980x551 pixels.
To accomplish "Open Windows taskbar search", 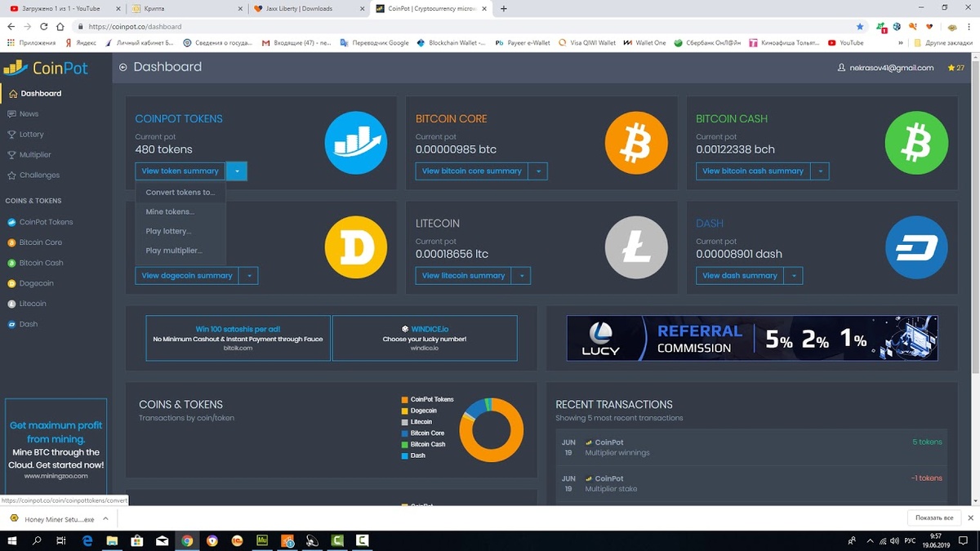I will point(37,540).
